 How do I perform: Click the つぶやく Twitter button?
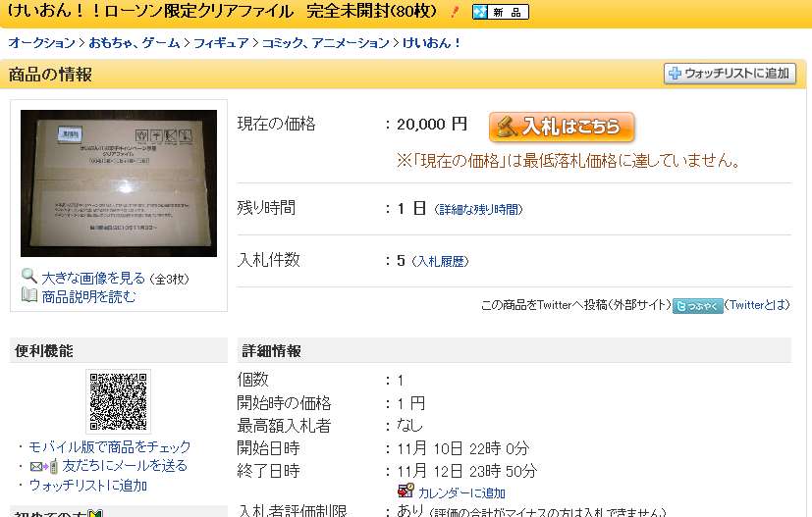tap(697, 306)
